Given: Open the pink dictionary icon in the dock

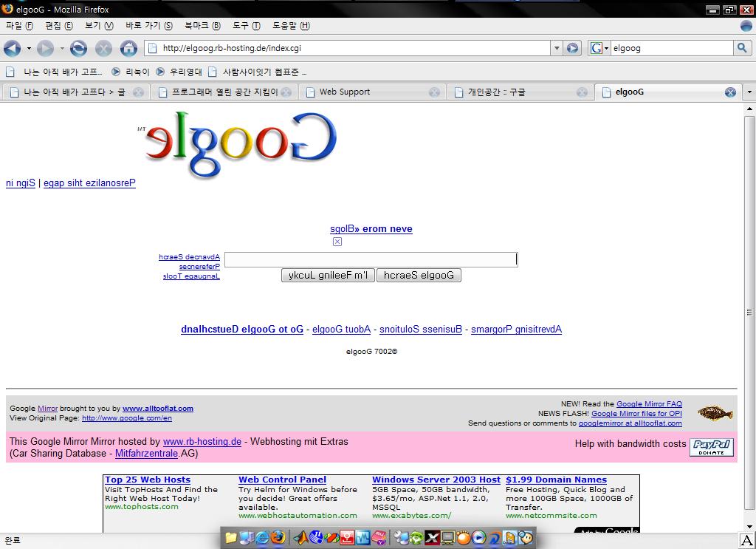Looking at the screenshot, I should click(x=379, y=537).
